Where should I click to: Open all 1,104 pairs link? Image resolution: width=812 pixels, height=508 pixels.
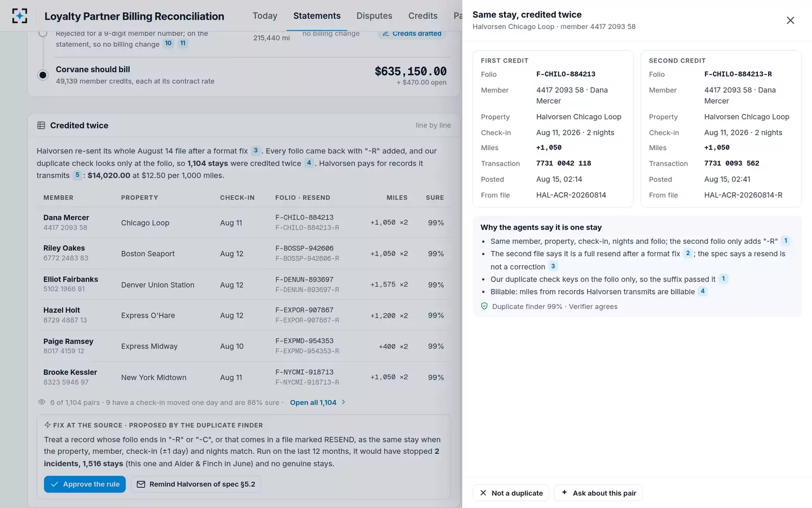coord(317,402)
